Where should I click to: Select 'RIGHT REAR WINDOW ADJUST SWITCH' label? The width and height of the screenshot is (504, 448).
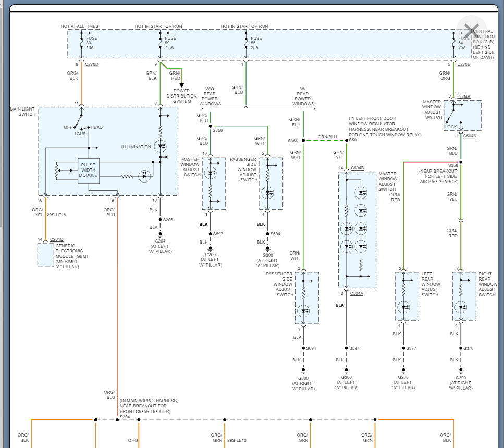pos(488,284)
